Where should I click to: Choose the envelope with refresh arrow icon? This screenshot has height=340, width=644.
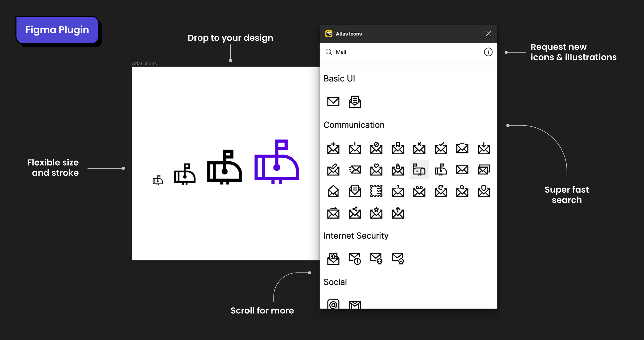(x=441, y=191)
